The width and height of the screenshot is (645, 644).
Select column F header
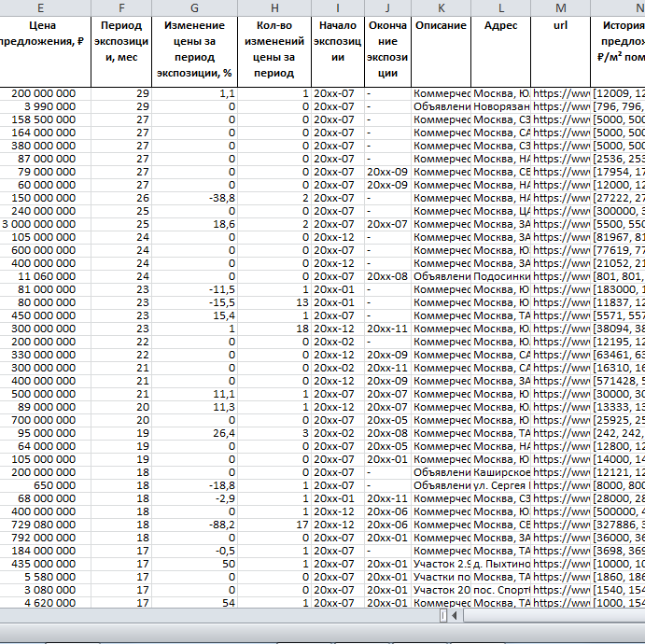(121, 7)
